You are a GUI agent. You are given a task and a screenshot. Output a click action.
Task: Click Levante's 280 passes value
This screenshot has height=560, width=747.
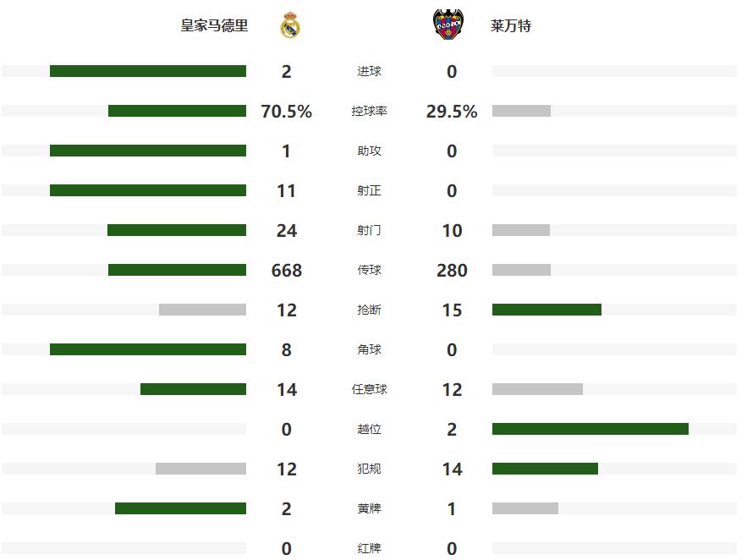click(452, 271)
